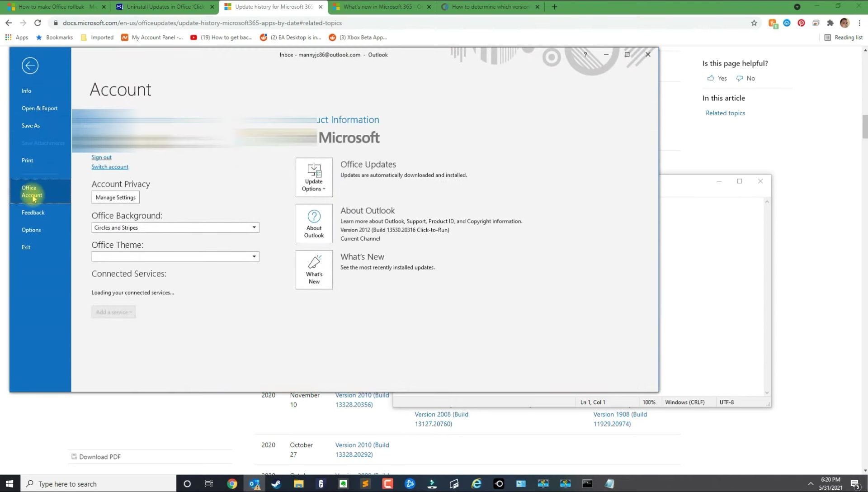Switch to 'How to determine which version' tab
Image resolution: width=868 pixels, height=492 pixels.
tap(491, 7)
